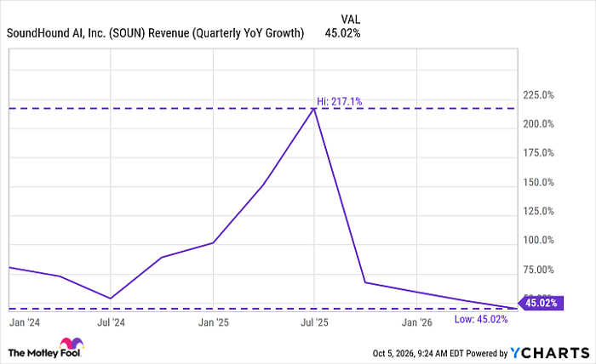
Task: Click the Jan '24 axis label
Action: coord(25,322)
